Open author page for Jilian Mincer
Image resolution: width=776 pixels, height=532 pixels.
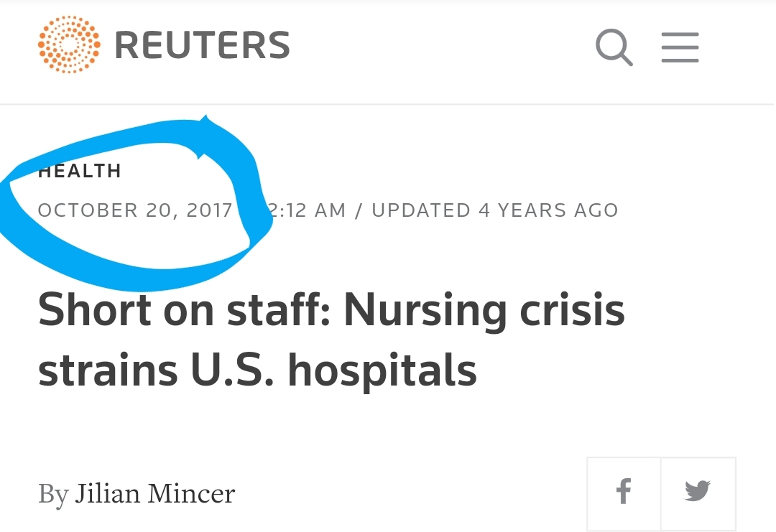pos(155,493)
